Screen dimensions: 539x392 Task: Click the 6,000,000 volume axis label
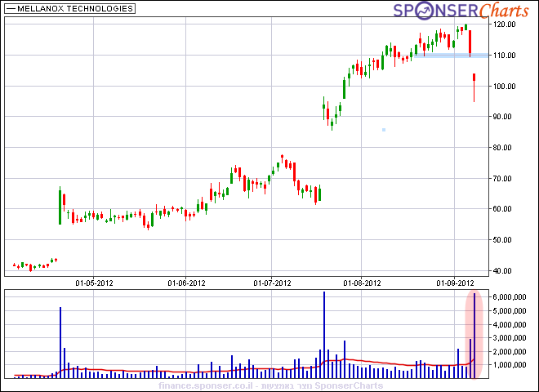pyautogui.click(x=510, y=297)
